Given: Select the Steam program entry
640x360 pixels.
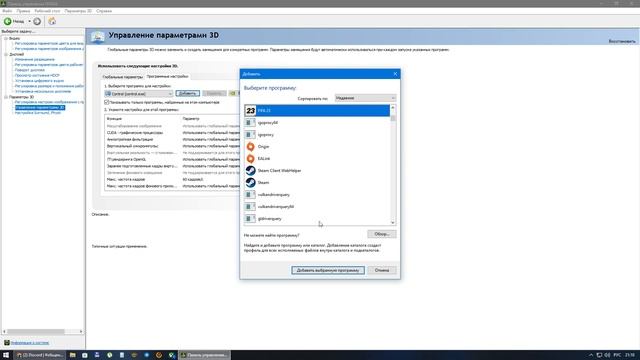Looking at the screenshot, I should [317, 182].
